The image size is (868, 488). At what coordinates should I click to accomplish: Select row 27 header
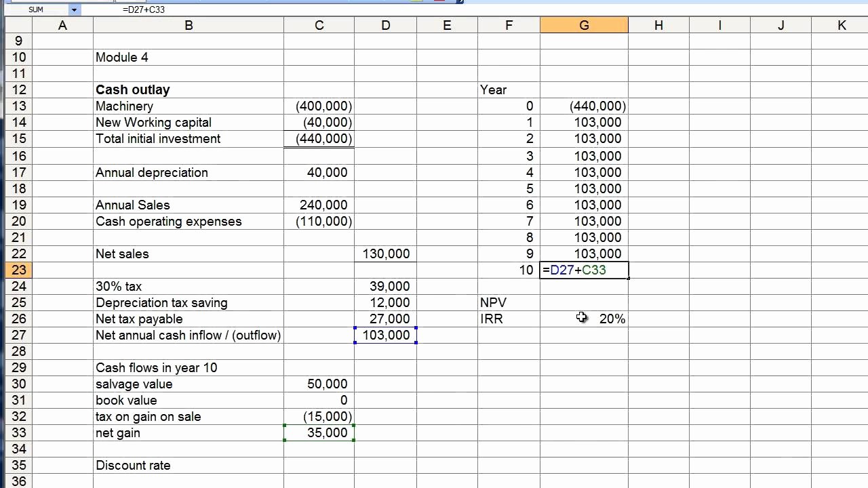pyautogui.click(x=18, y=335)
